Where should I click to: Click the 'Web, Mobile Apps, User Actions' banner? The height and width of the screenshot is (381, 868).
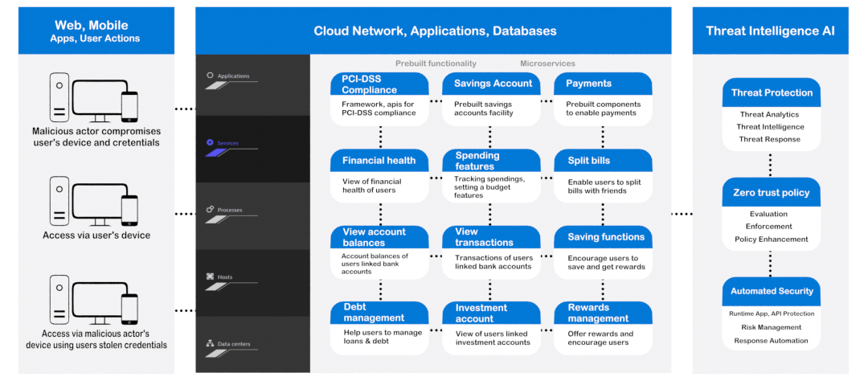[96, 31]
